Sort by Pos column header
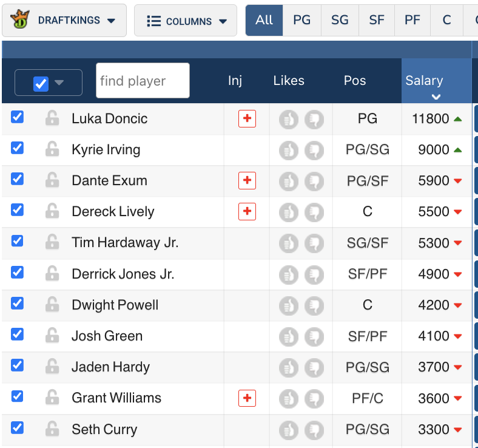Viewport: 478px width, 448px height. click(355, 81)
